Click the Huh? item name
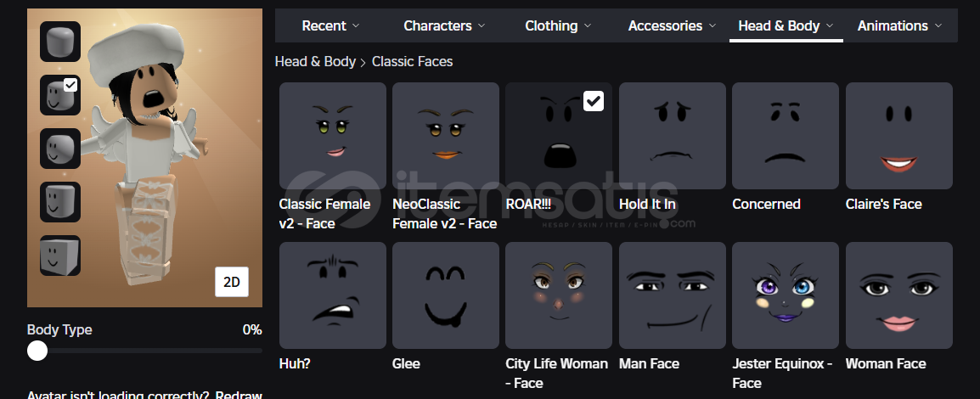This screenshot has width=980, height=399. [295, 363]
